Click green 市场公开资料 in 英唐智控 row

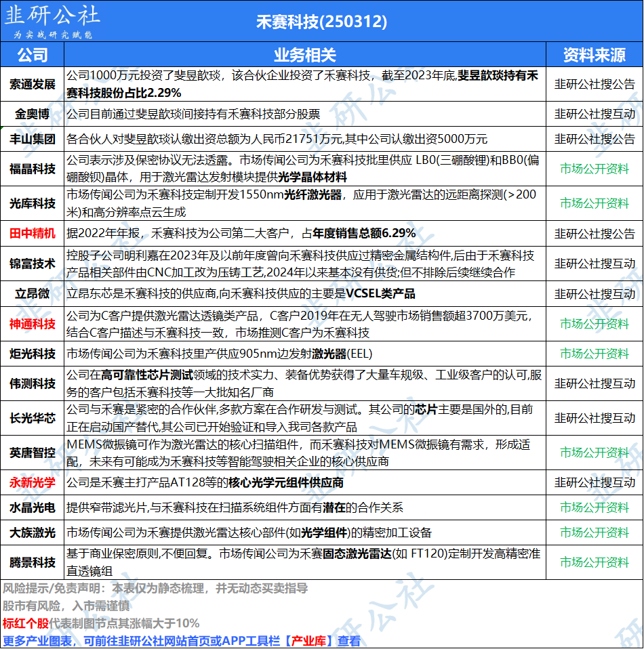tap(595, 453)
